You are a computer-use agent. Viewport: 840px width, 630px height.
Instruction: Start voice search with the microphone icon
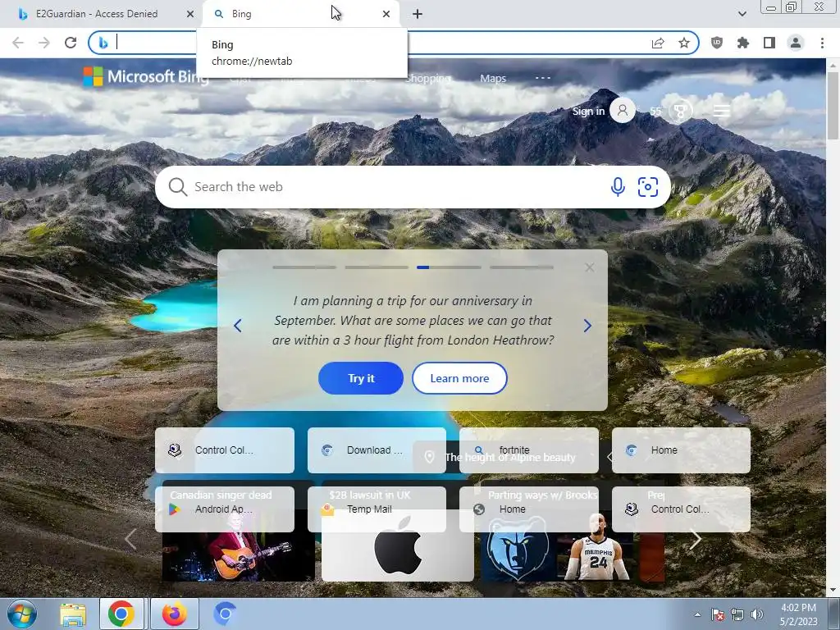(618, 187)
